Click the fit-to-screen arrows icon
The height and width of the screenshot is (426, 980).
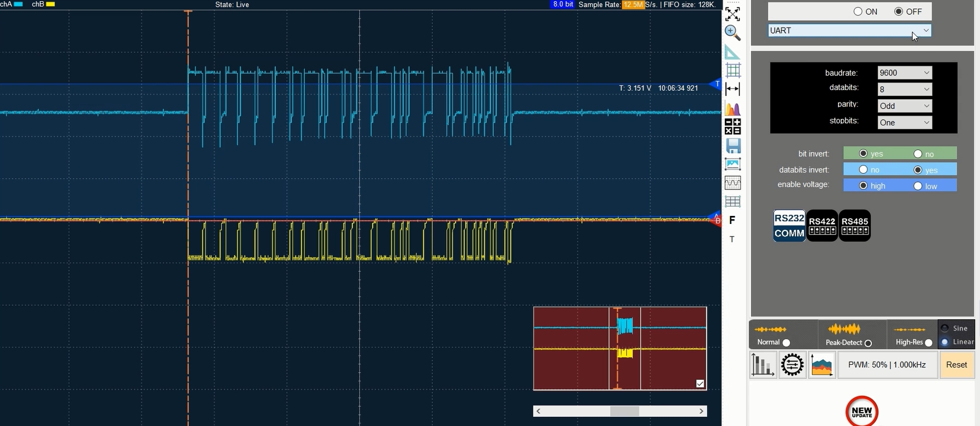pyautogui.click(x=732, y=14)
